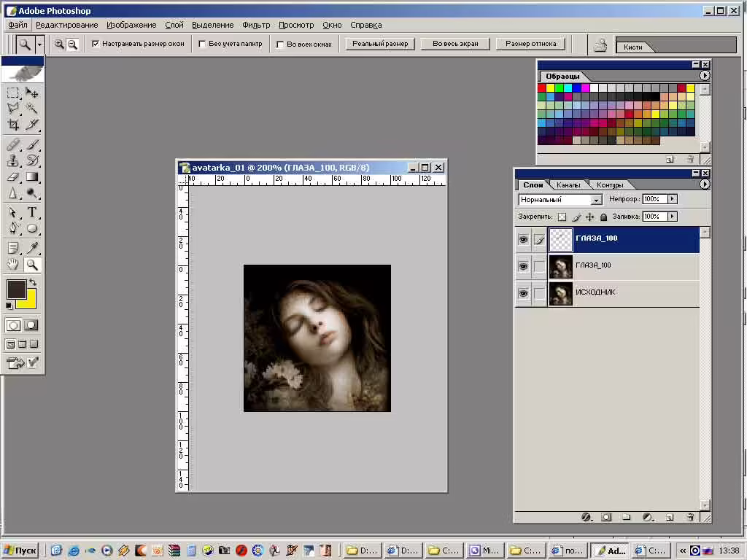
Task: Open Layers panel flyout menu
Action: (x=705, y=184)
